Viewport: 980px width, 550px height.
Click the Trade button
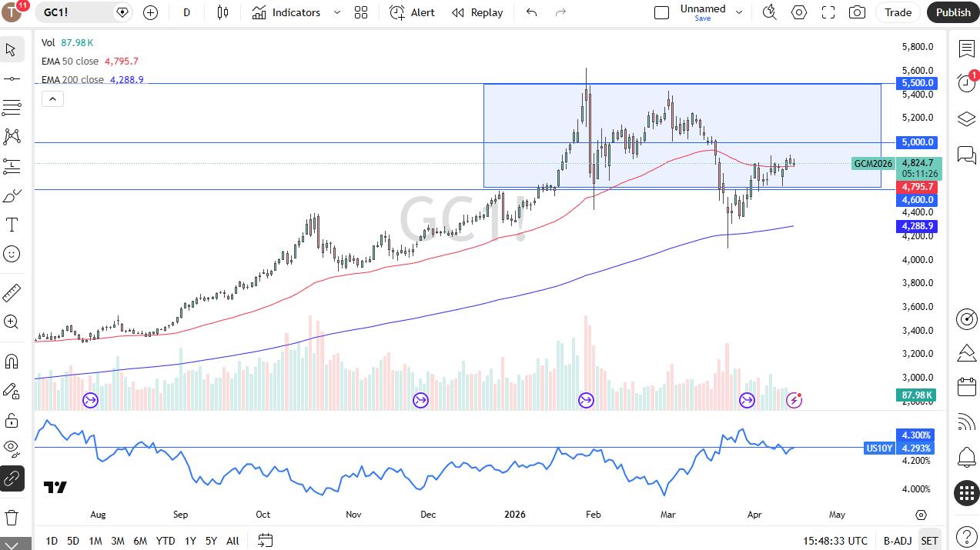(898, 12)
